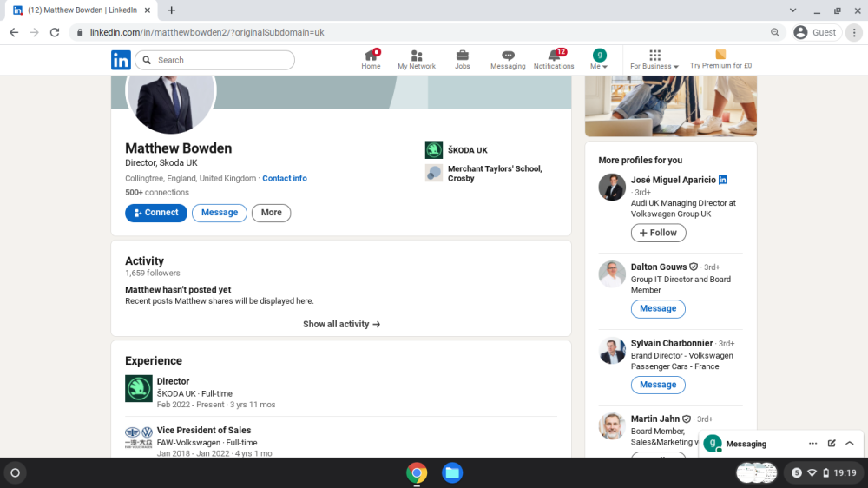The height and width of the screenshot is (488, 868).
Task: Open Vice President of Sales role
Action: click(204, 430)
